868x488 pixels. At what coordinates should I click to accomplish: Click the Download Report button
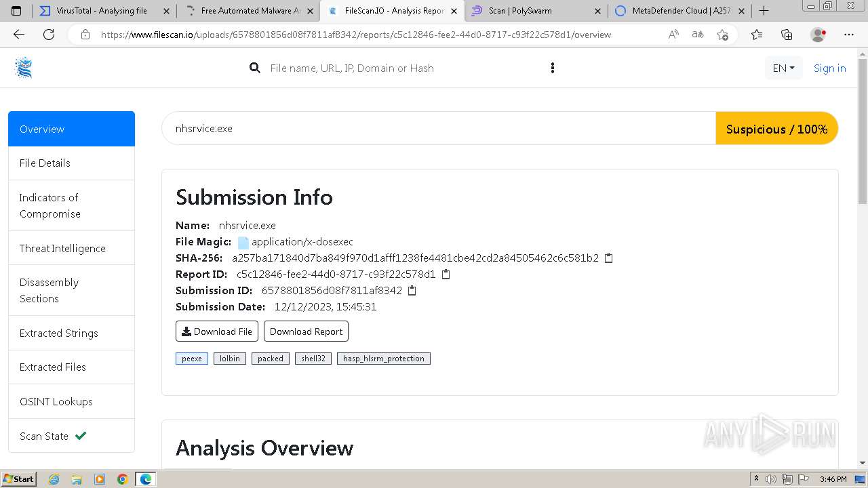(306, 331)
